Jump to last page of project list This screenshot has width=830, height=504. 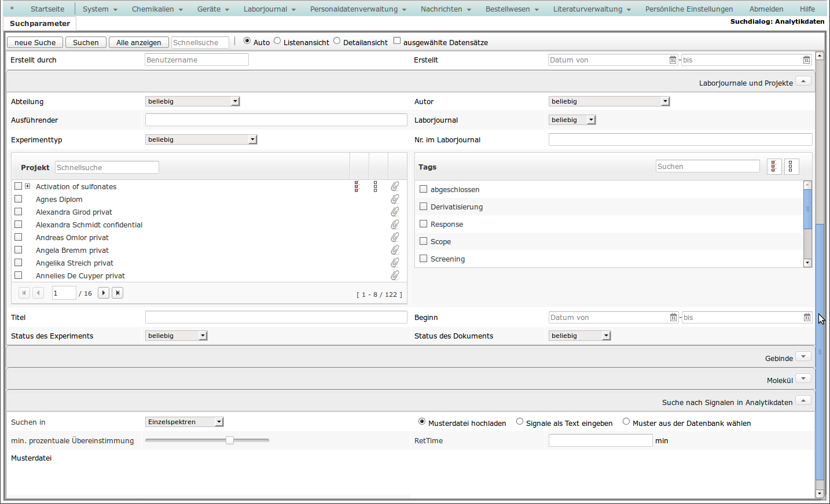pos(117,293)
